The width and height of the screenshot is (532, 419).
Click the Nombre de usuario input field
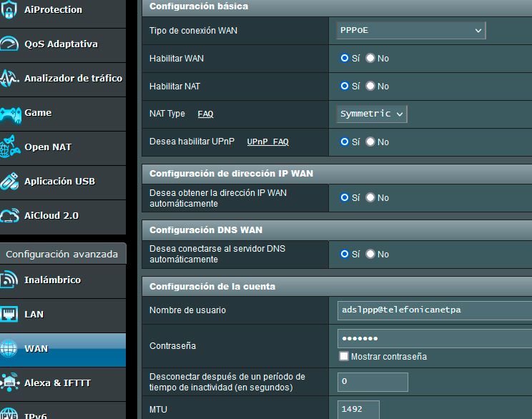point(433,310)
